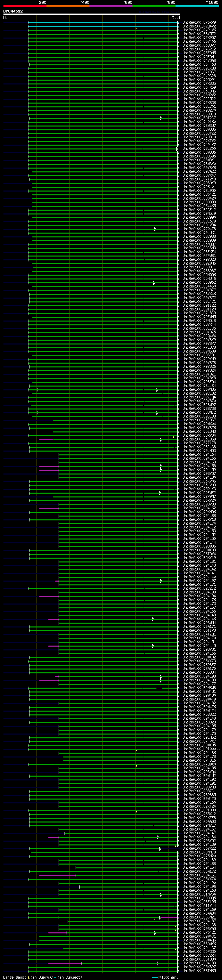The width and height of the screenshot is (222, 980).
Task: Click the Large gaps legend text
Action: tap(43, 977)
